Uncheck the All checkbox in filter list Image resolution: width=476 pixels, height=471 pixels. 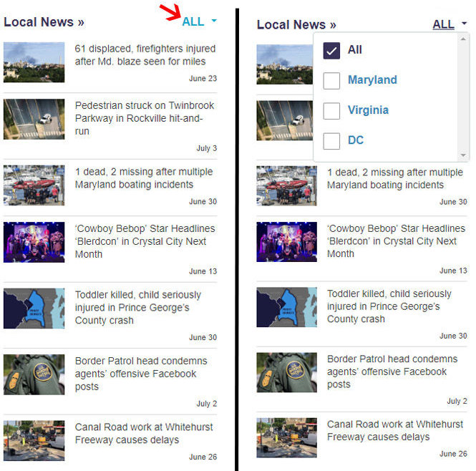(331, 50)
